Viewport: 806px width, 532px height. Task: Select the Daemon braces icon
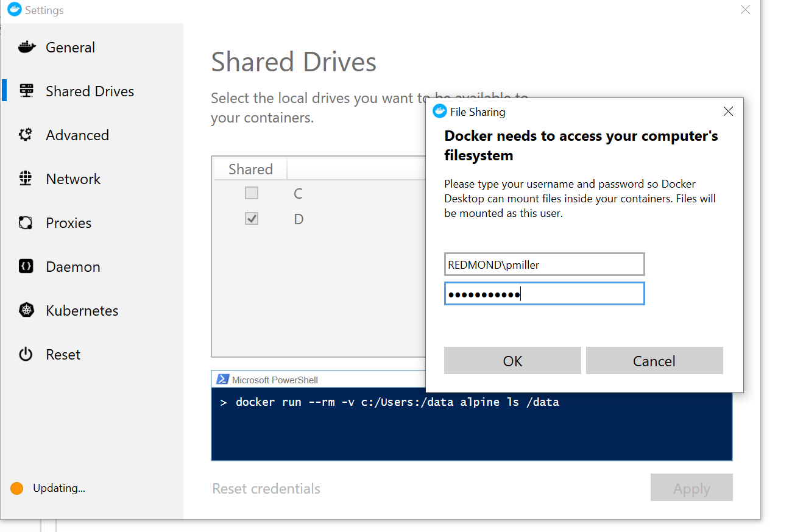point(27,266)
